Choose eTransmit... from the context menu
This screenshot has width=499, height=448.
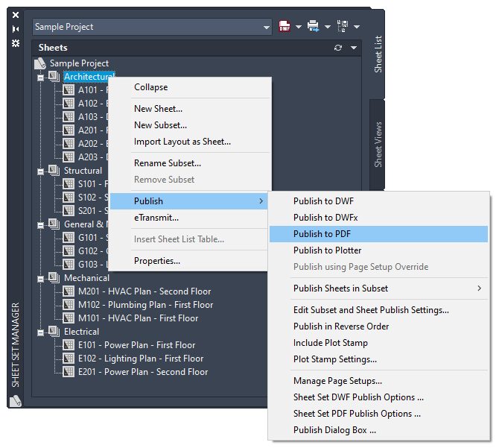point(190,218)
